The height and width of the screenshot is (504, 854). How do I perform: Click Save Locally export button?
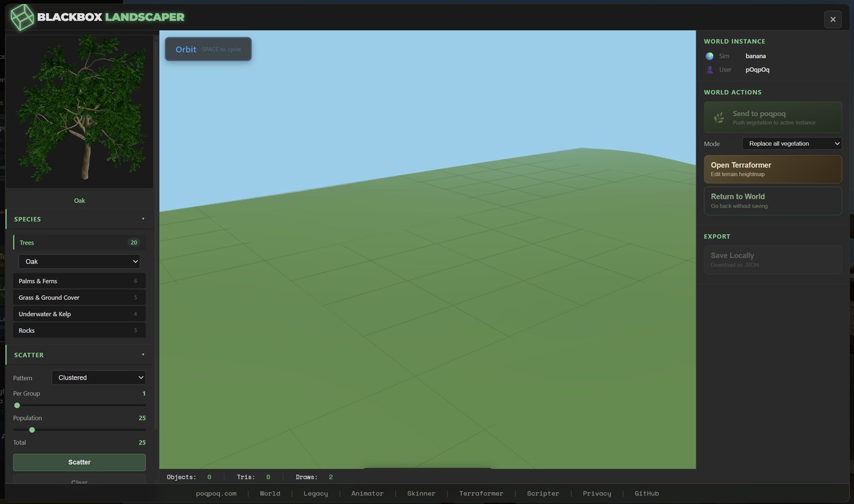click(x=773, y=259)
